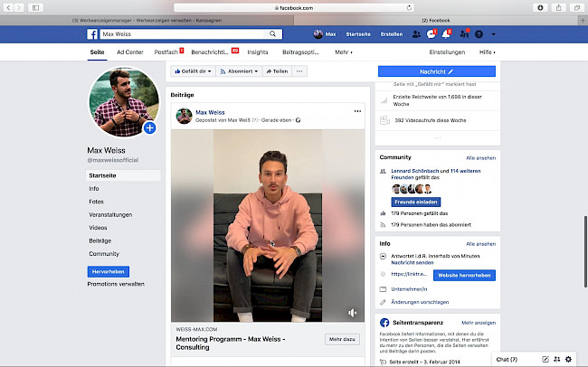The height and width of the screenshot is (367, 588).
Task: Click Mehr anzeigen in Seitentransparenz
Action: tap(479, 323)
